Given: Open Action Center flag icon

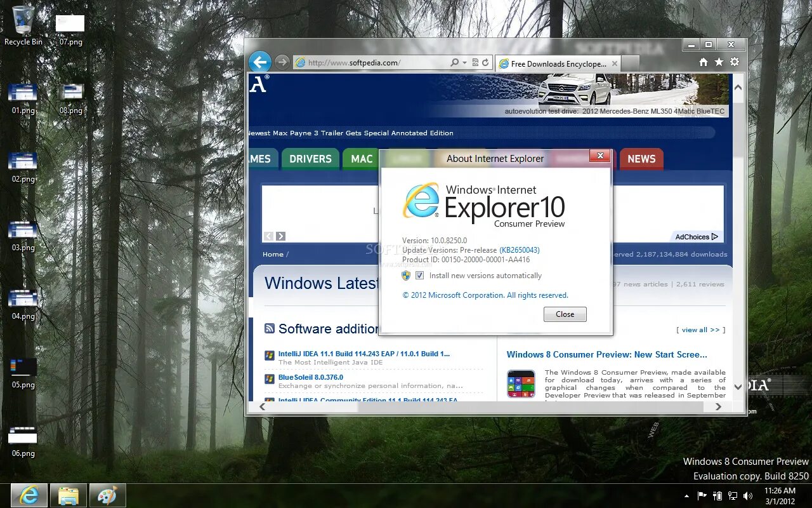Looking at the screenshot, I should coord(702,495).
